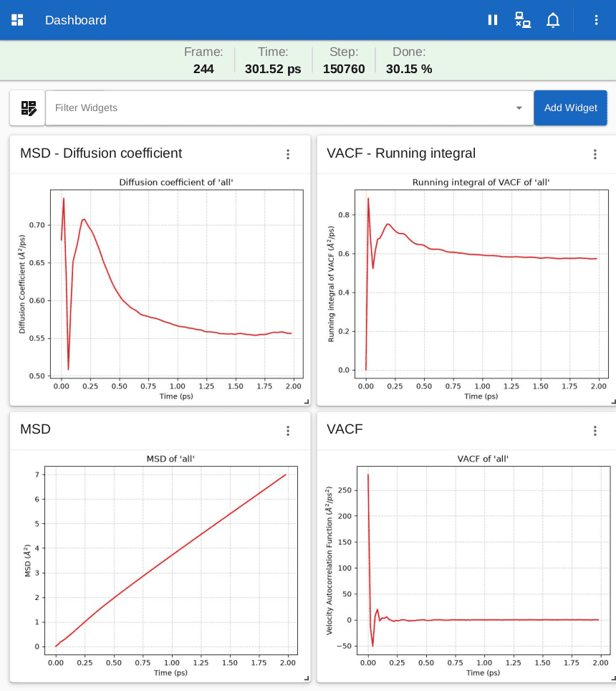The image size is (616, 691).
Task: Click the Time value 301.52 ps
Action: (x=273, y=70)
